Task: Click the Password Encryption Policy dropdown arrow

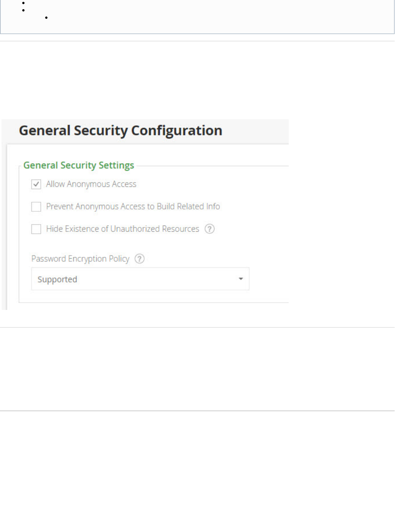Action: 241,279
